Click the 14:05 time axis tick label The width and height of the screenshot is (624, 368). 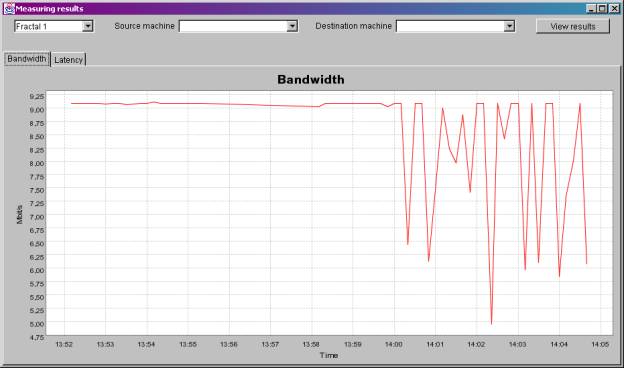pyautogui.click(x=600, y=344)
